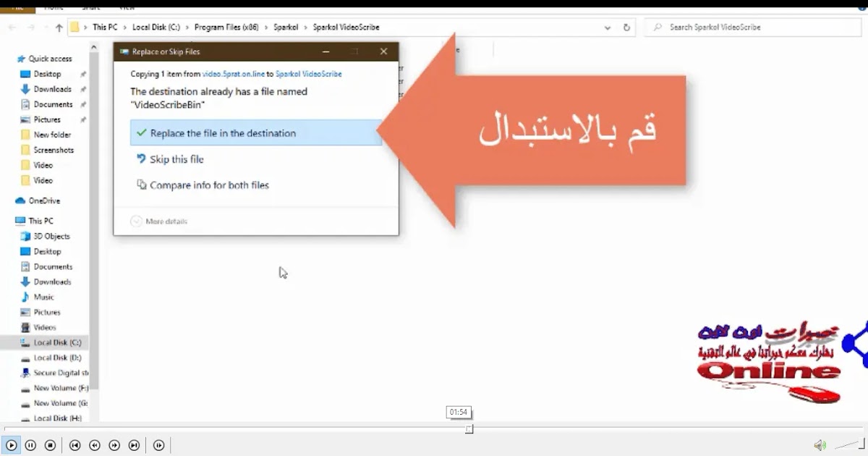Open Desktop under This PC
The height and width of the screenshot is (456, 868).
coord(47,251)
